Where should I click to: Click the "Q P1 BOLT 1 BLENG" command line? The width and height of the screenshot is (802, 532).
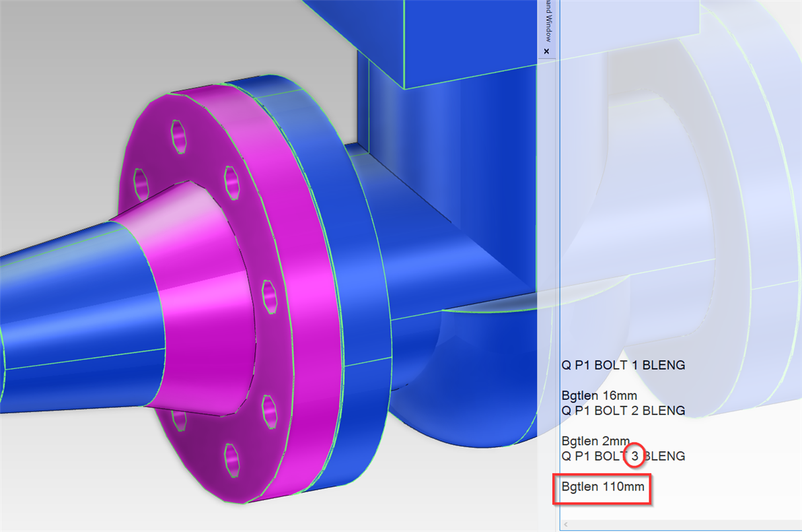(623, 365)
